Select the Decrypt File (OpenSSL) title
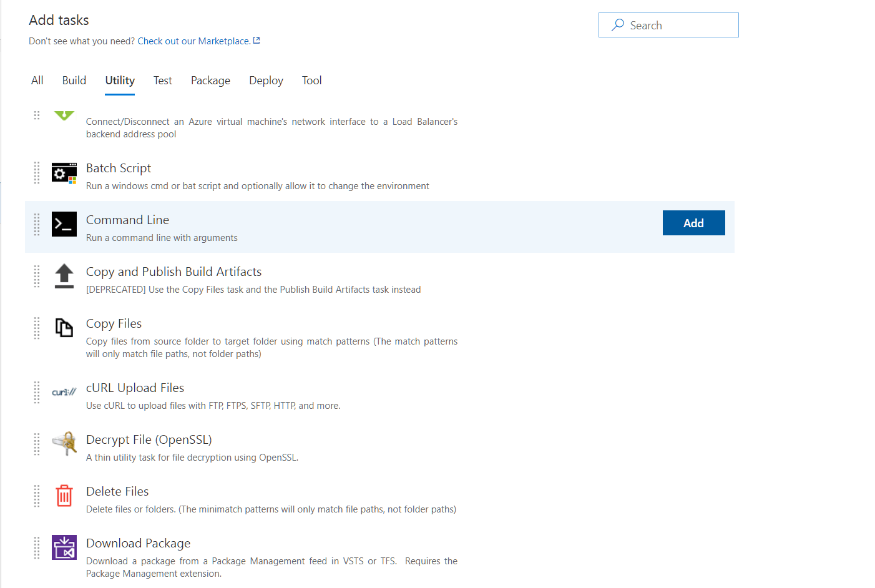Screen dimensions: 875x588 coord(149,439)
